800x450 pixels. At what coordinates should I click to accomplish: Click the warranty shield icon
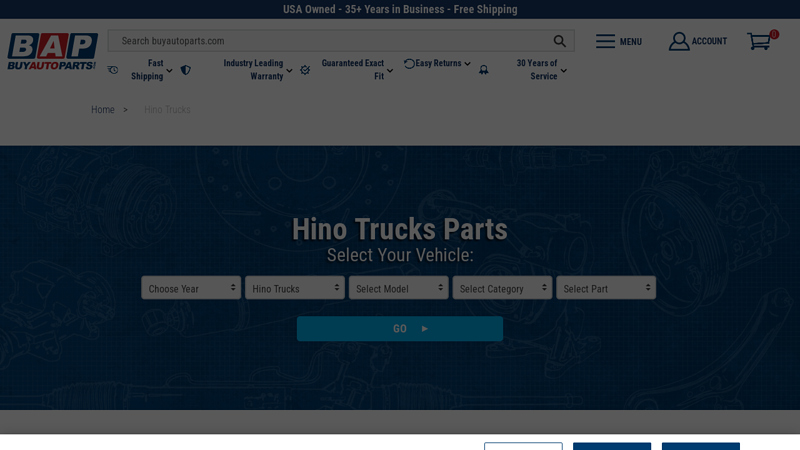(186, 70)
